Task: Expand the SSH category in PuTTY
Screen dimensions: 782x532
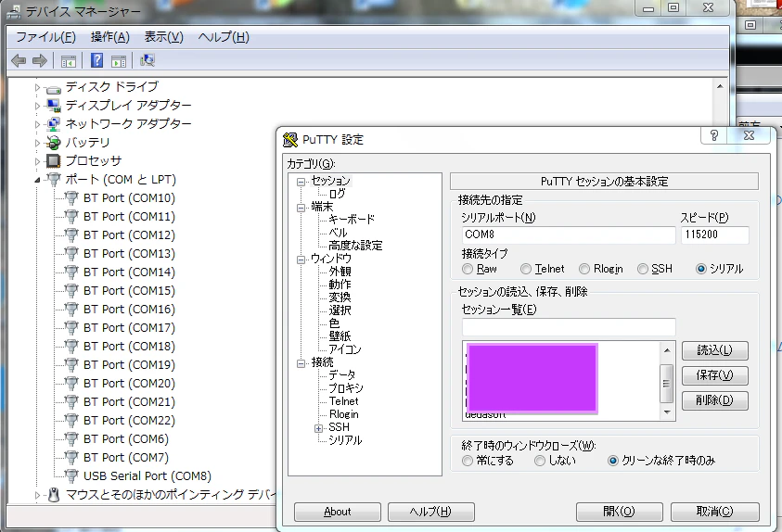Action: tap(319, 428)
